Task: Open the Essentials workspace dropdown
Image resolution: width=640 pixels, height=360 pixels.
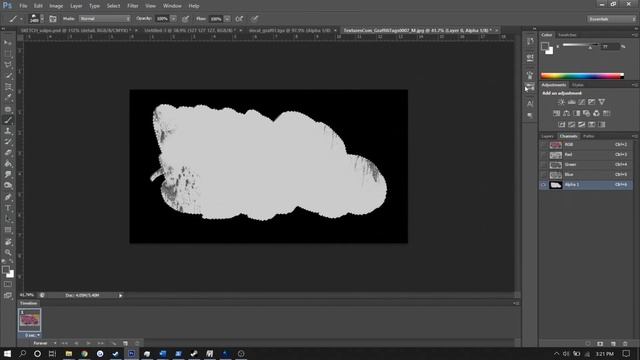Action: tap(611, 19)
